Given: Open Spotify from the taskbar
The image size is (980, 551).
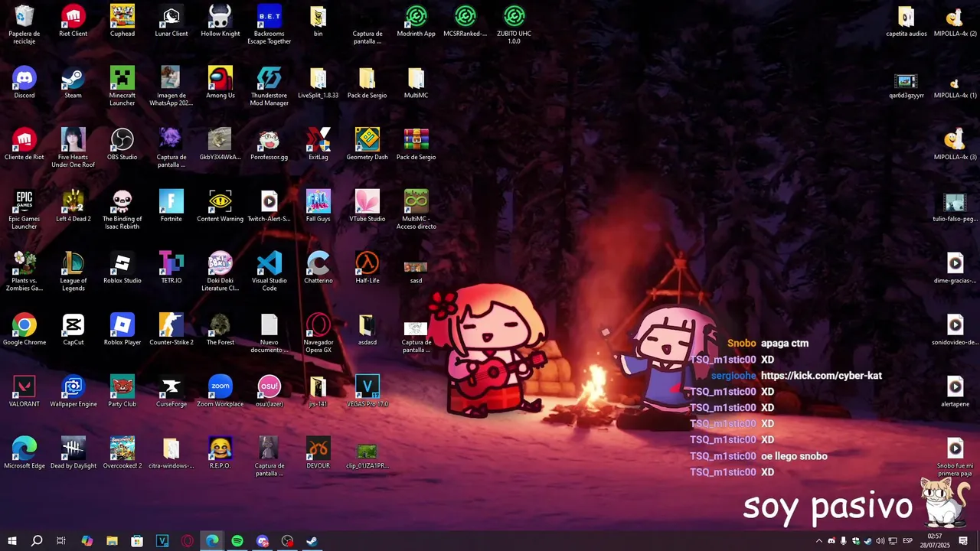Looking at the screenshot, I should [237, 541].
